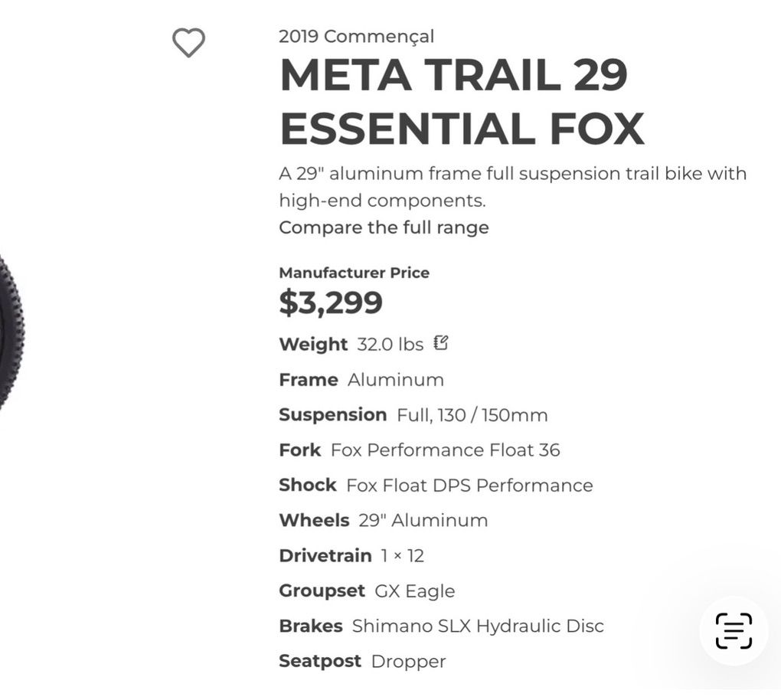Favorite this bike with the heart icon

[188, 42]
